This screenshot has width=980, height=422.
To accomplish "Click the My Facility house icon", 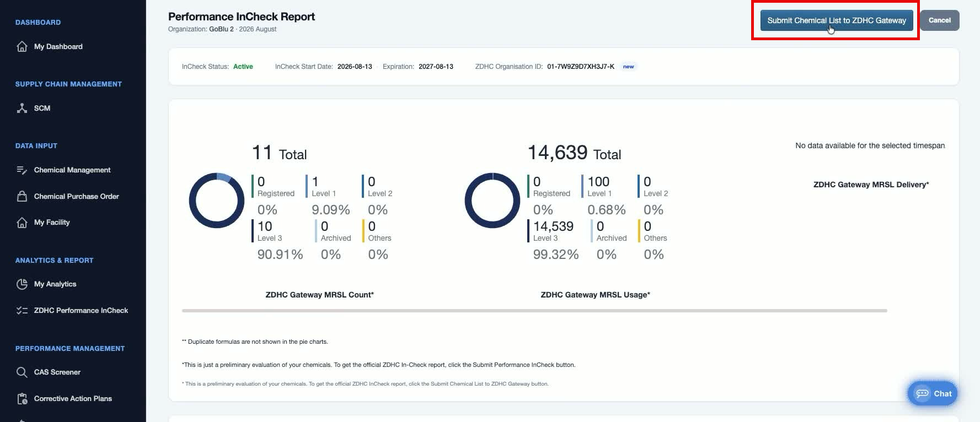I will 22,223.
